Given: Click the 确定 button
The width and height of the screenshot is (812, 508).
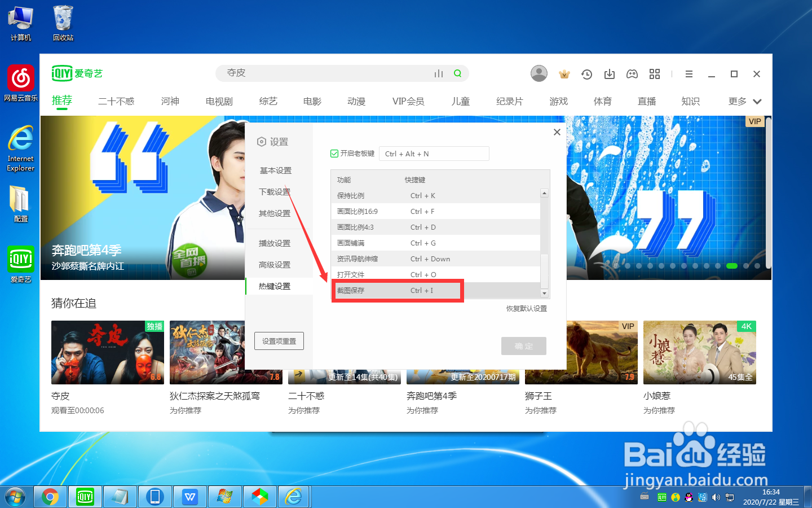Looking at the screenshot, I should [x=524, y=346].
